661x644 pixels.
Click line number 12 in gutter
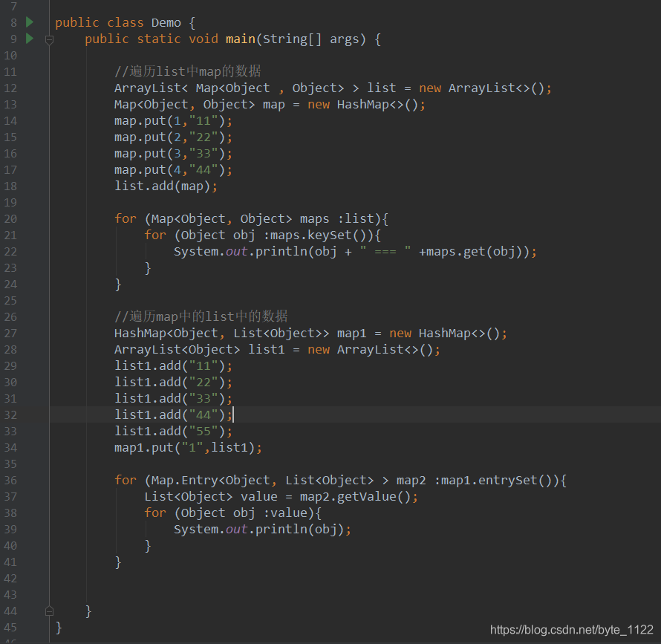10,88
